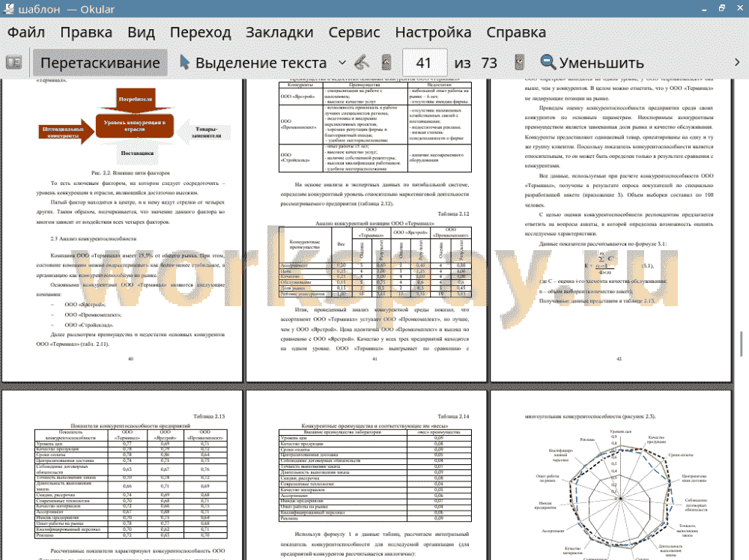Click page 41 with Таблица 2.12
The width and height of the screenshot is (749, 560).
[366, 230]
